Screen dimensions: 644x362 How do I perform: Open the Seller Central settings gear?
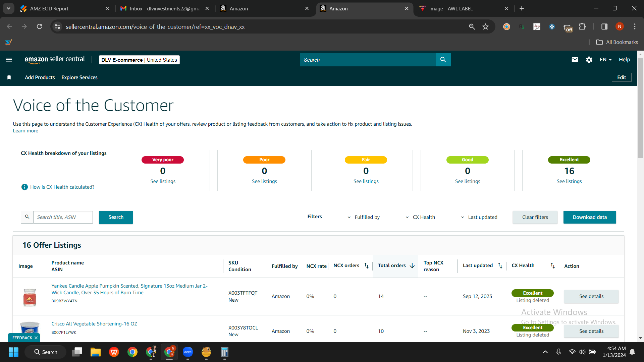pos(589,60)
